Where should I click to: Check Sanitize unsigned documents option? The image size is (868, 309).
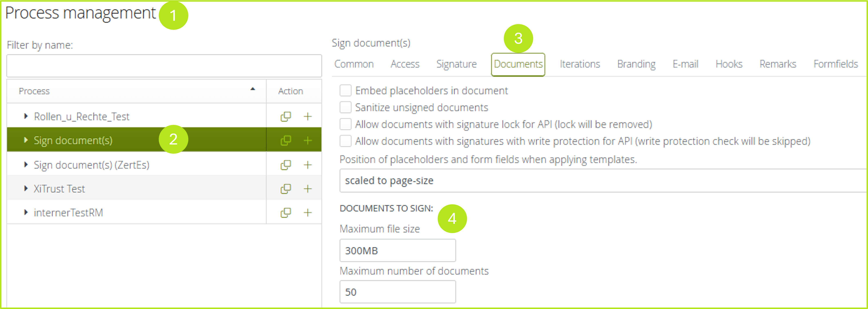(345, 108)
